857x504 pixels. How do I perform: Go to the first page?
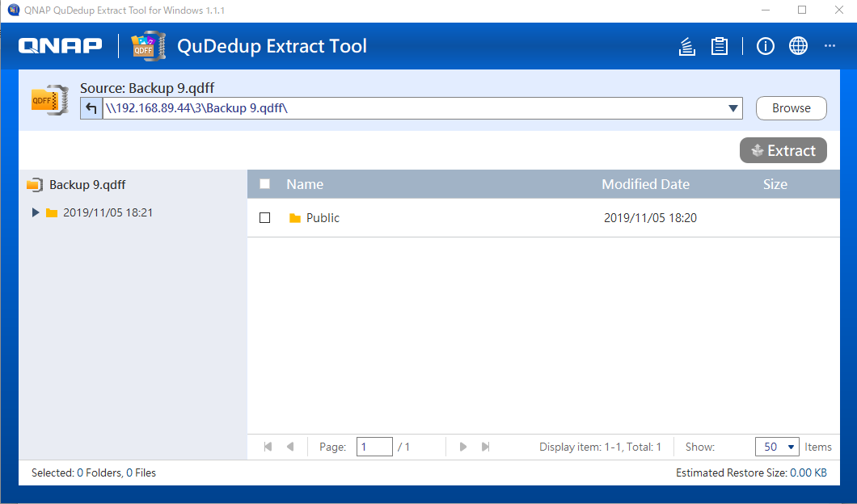[268, 447]
